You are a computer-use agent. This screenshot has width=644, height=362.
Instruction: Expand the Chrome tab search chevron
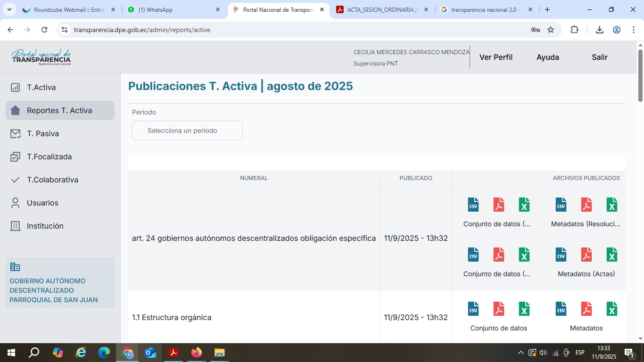point(9,9)
